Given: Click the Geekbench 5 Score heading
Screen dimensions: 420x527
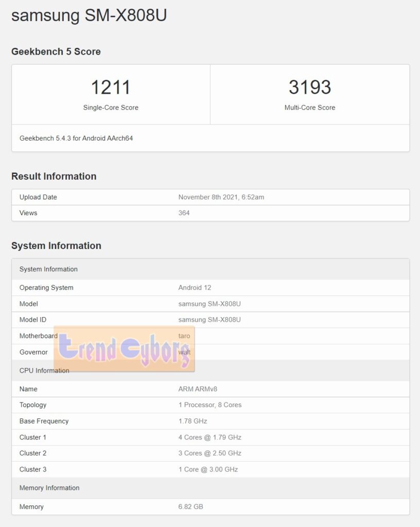Looking at the screenshot, I should 56,51.
